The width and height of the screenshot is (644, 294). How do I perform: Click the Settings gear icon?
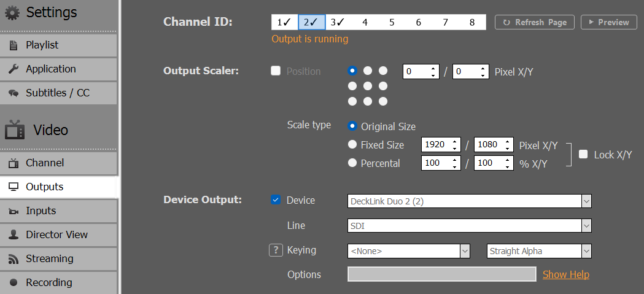(x=12, y=13)
